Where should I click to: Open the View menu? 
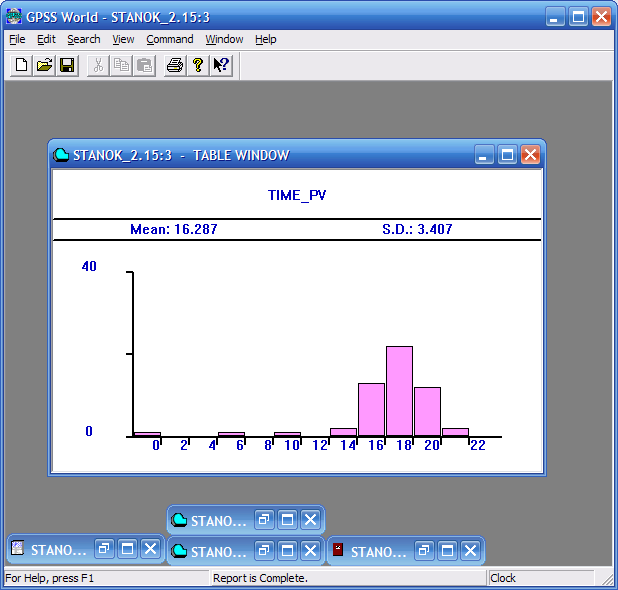tap(123, 39)
